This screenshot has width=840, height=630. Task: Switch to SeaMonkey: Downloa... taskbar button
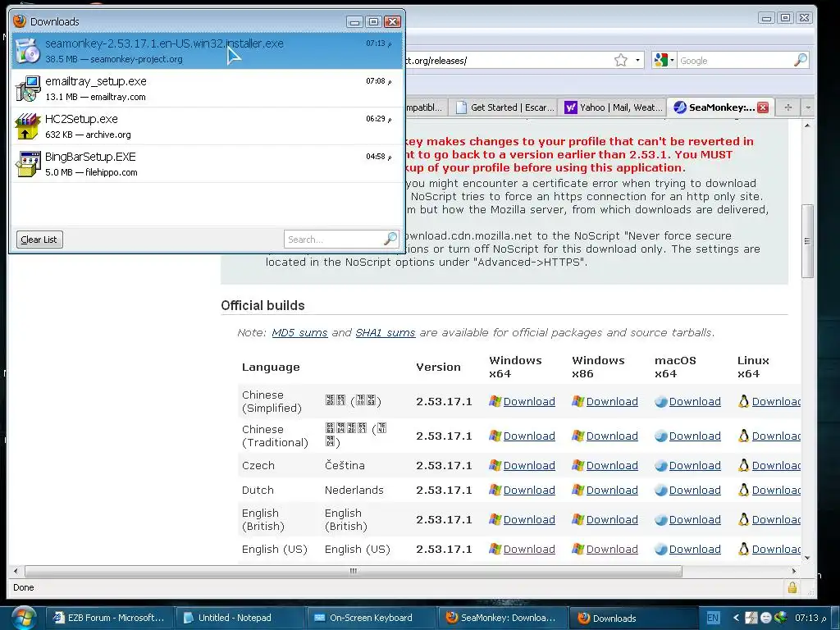pos(502,618)
